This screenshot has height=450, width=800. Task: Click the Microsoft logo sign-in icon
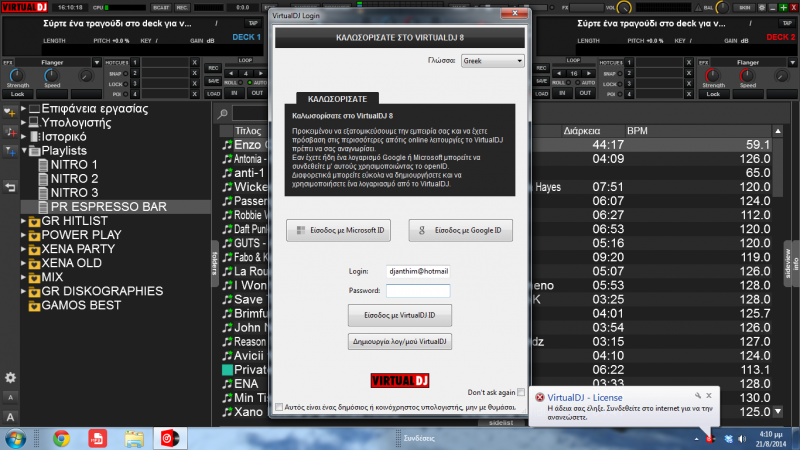point(298,231)
